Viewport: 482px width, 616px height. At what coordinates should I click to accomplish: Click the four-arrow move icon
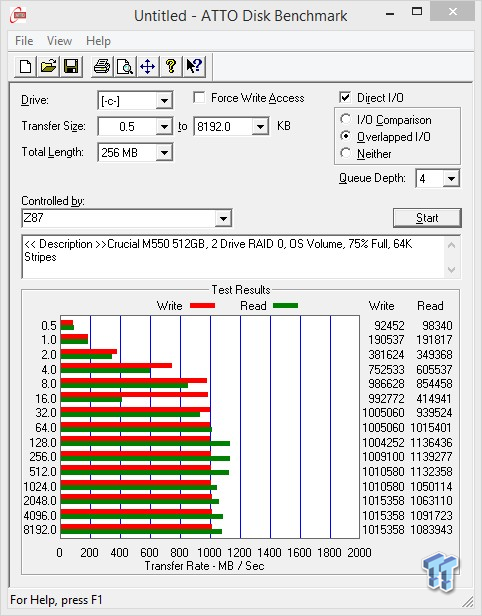pyautogui.click(x=148, y=66)
